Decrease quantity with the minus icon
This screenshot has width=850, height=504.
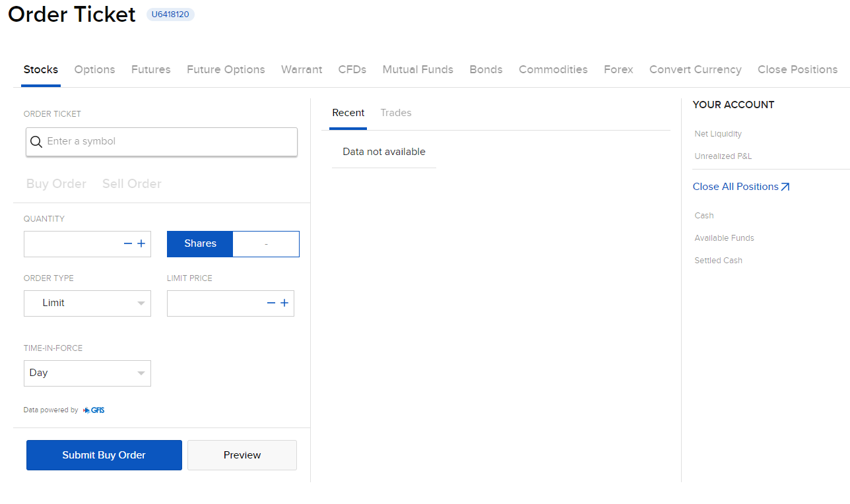point(128,244)
